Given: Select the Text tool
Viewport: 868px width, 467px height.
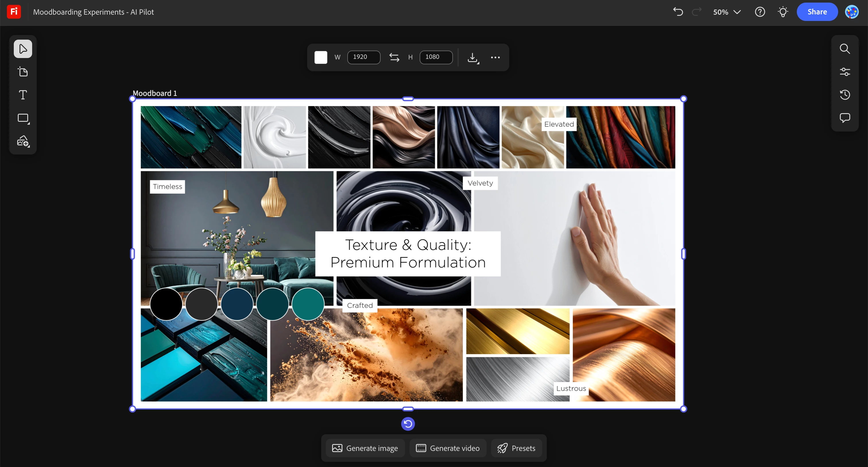Looking at the screenshot, I should click(x=23, y=95).
